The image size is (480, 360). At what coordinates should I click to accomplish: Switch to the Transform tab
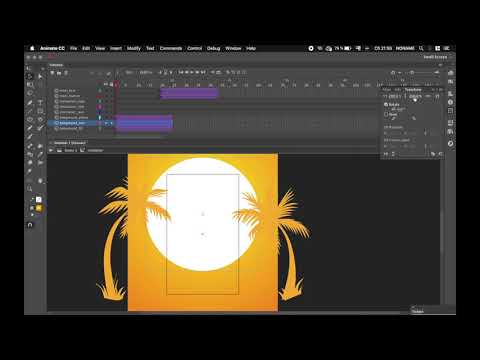tap(413, 90)
